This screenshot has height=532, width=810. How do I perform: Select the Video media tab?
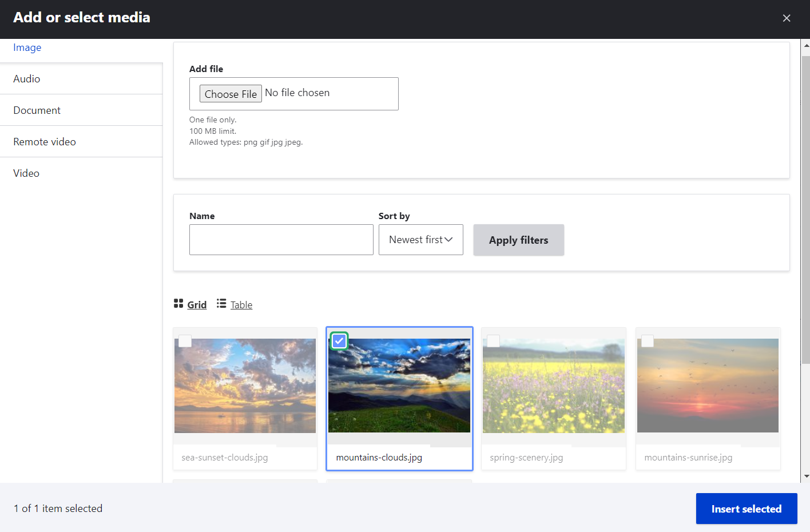26,173
